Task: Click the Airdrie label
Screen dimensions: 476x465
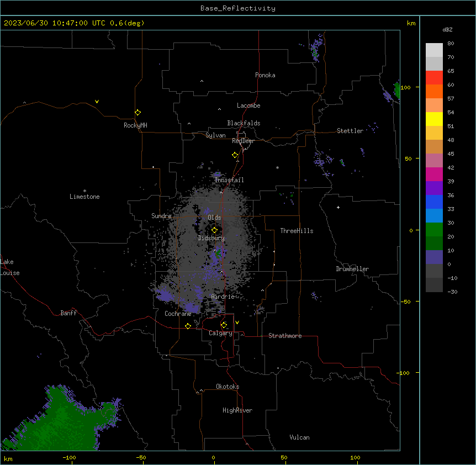Action: click(223, 297)
